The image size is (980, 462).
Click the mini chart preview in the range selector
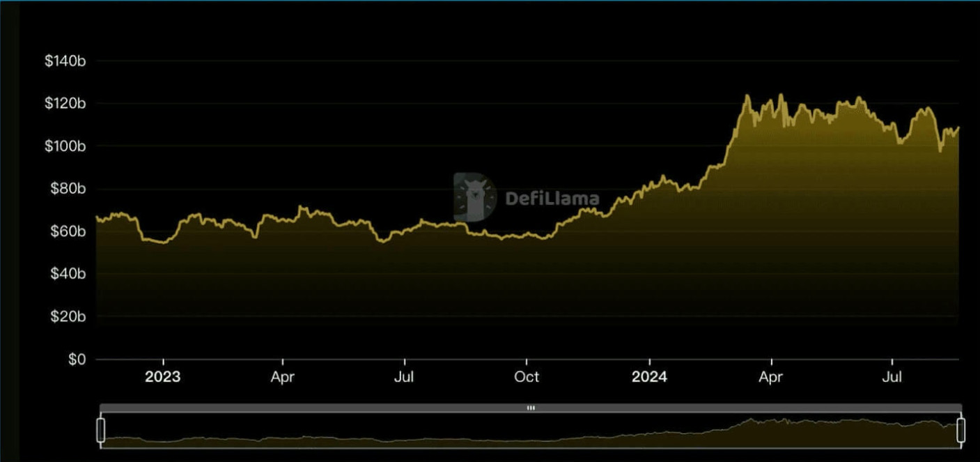(531, 432)
